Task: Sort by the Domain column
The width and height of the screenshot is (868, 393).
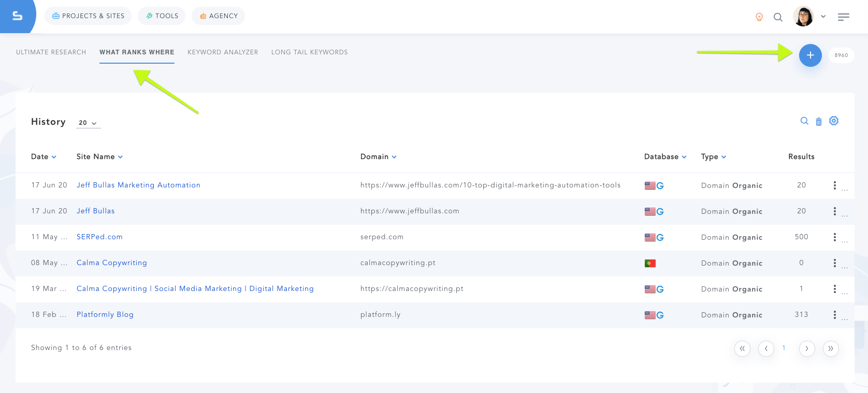Action: coord(379,157)
